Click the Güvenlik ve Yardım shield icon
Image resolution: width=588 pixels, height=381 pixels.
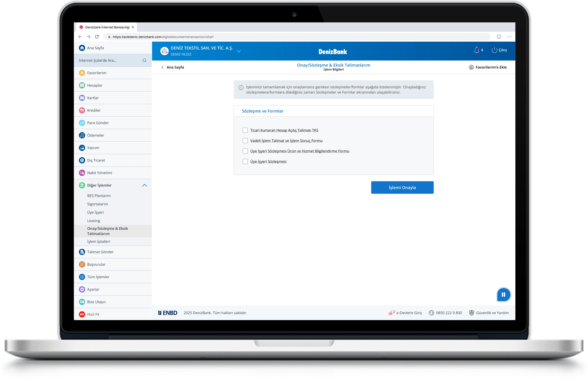pyautogui.click(x=471, y=313)
